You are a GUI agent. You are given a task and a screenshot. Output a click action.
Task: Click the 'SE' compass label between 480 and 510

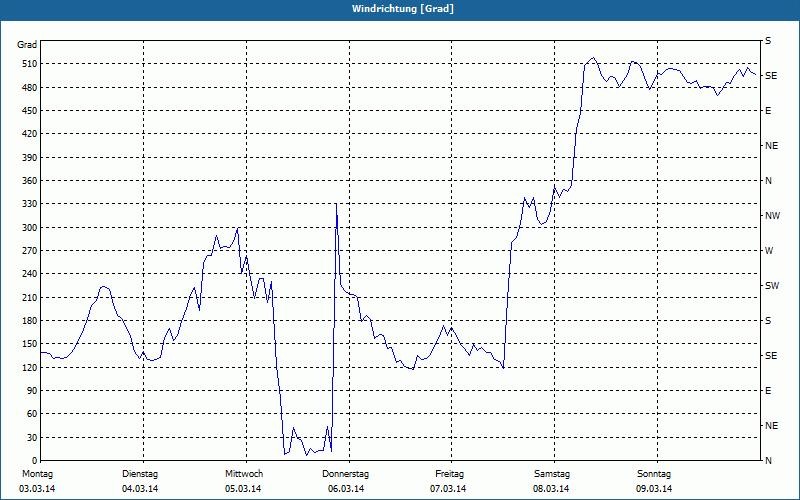771,76
